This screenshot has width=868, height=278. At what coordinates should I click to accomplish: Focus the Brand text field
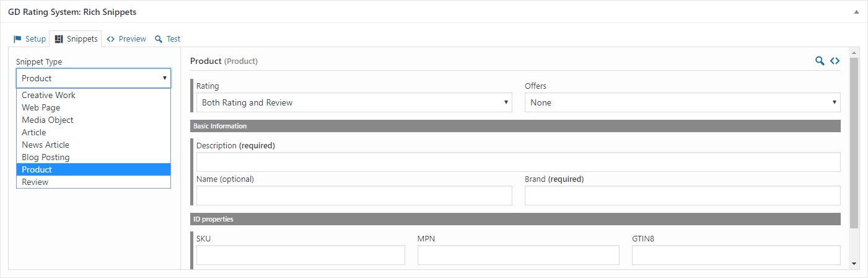(x=682, y=195)
